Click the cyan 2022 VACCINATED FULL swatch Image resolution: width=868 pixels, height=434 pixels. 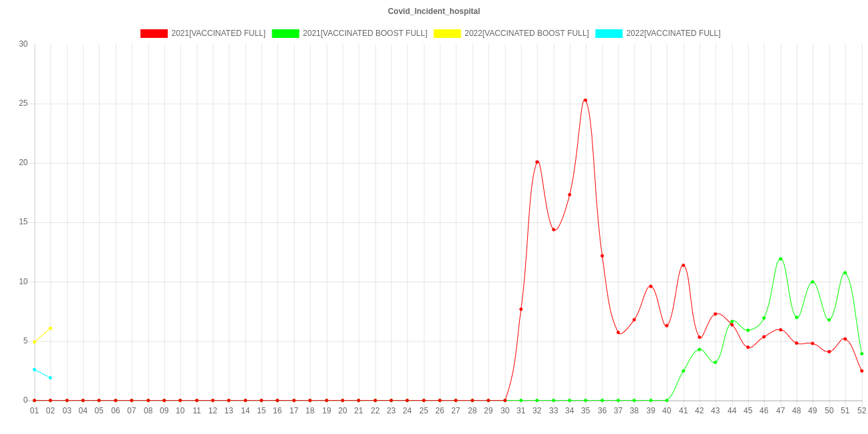point(608,33)
